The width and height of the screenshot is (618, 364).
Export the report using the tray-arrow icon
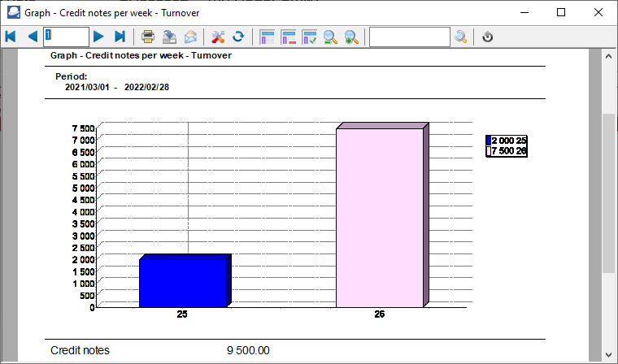coord(169,37)
